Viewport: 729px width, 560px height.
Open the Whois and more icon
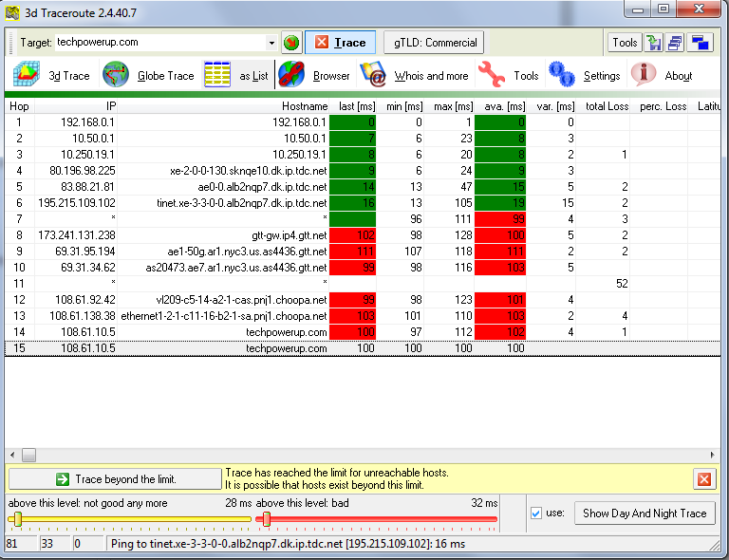pyautogui.click(x=373, y=74)
